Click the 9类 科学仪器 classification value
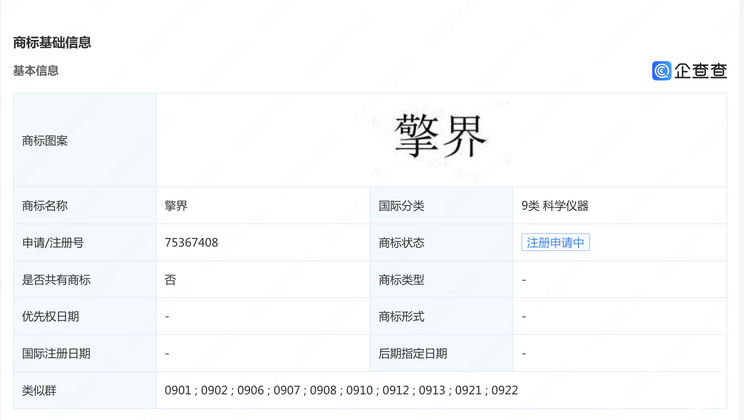The height and width of the screenshot is (420, 744). click(555, 205)
